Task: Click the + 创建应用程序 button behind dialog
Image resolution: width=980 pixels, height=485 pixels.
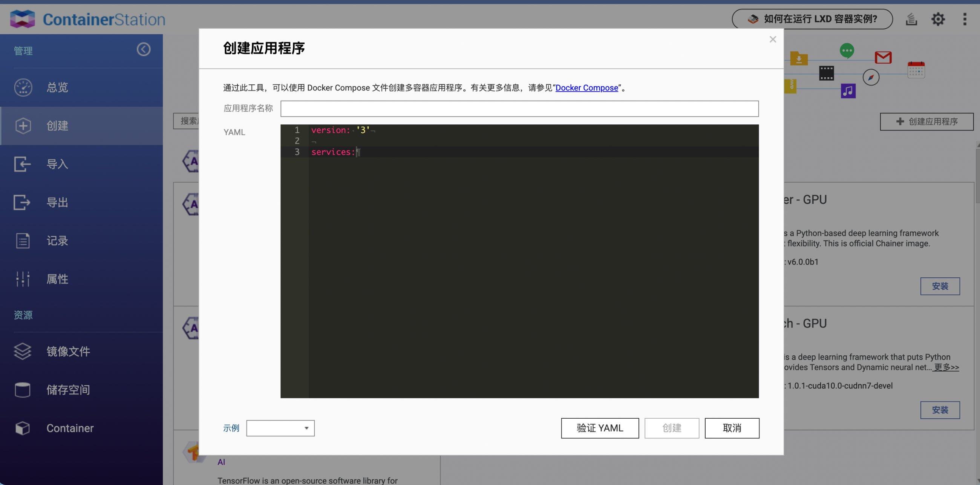Action: pos(927,122)
